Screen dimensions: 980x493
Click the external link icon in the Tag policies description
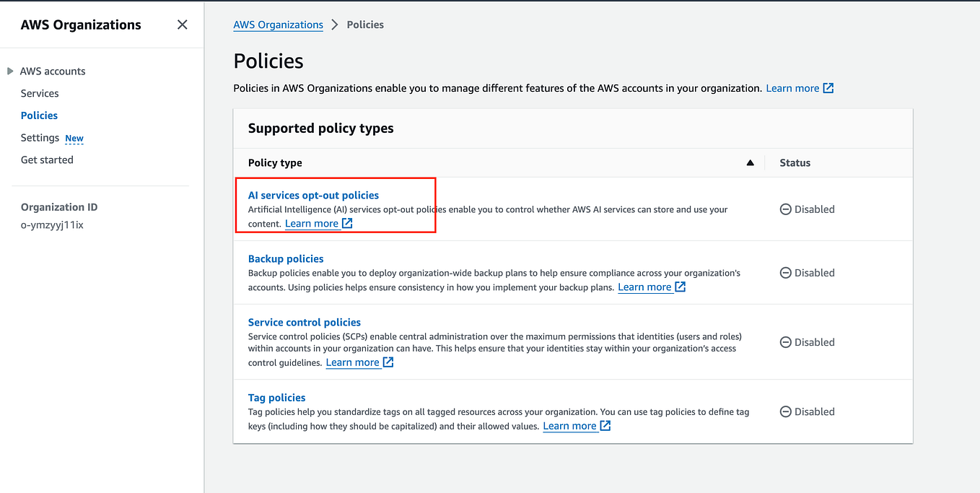pyautogui.click(x=605, y=426)
